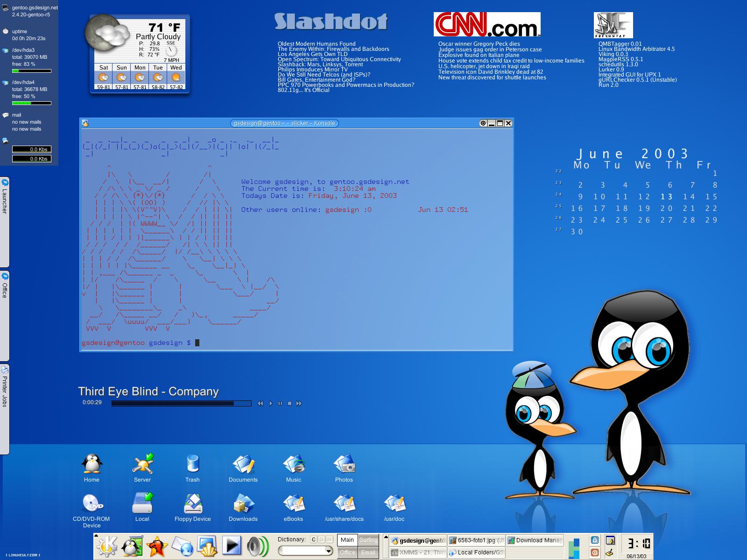
Task: Open 'New threat discovered for shuttle launches'
Action: click(x=492, y=77)
